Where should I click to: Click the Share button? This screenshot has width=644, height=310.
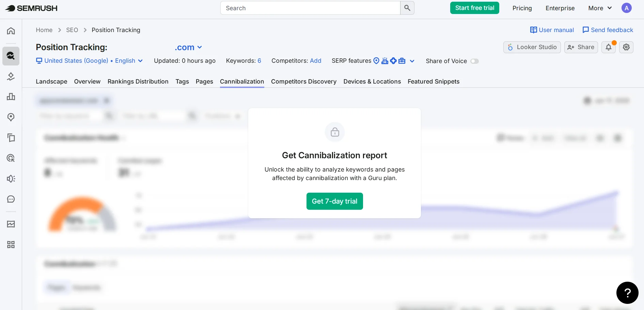[581, 47]
